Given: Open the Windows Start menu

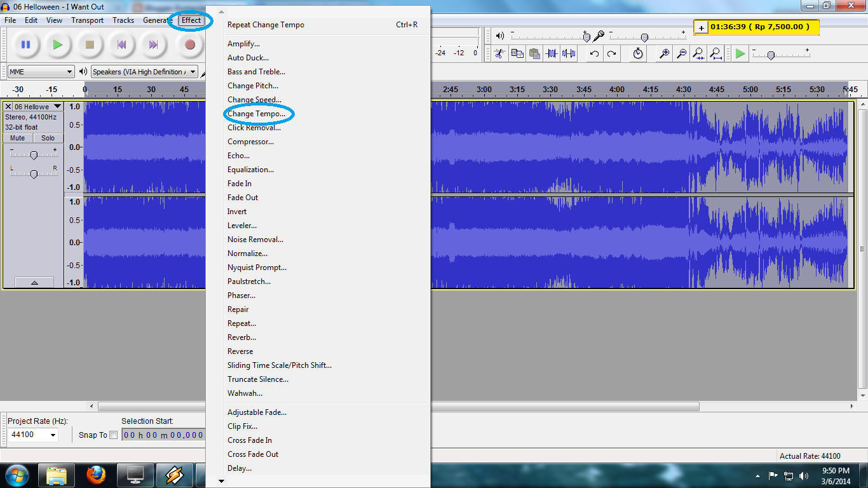Looking at the screenshot, I should pyautogui.click(x=17, y=475).
